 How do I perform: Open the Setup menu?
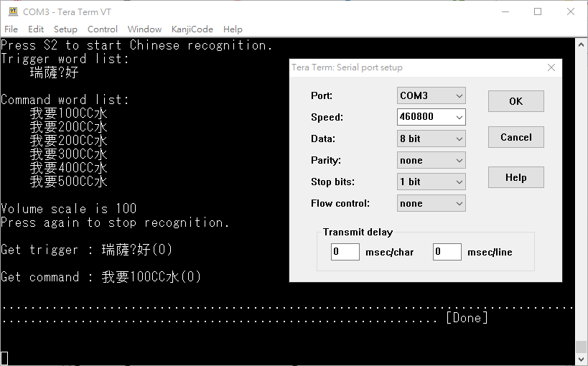(65, 29)
